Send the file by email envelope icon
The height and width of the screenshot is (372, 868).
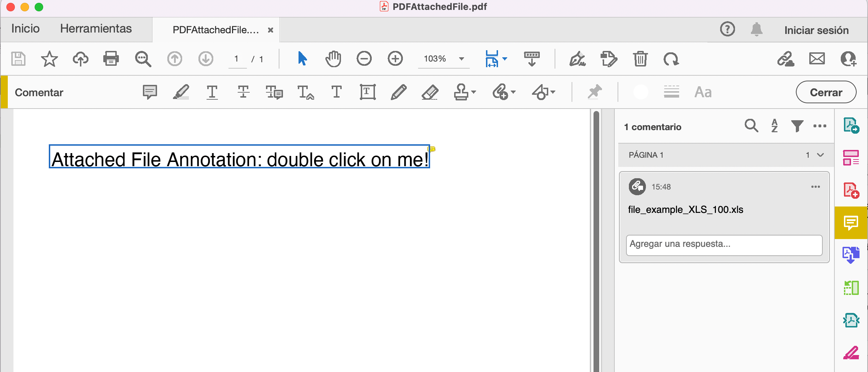pos(817,59)
